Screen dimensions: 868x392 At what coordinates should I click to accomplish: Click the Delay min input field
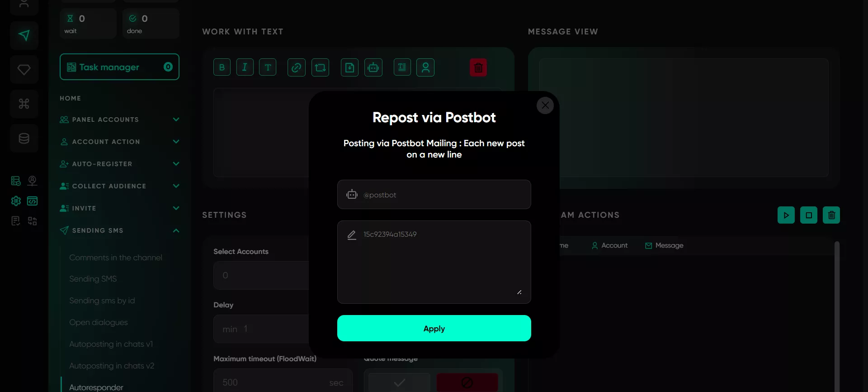coord(261,329)
